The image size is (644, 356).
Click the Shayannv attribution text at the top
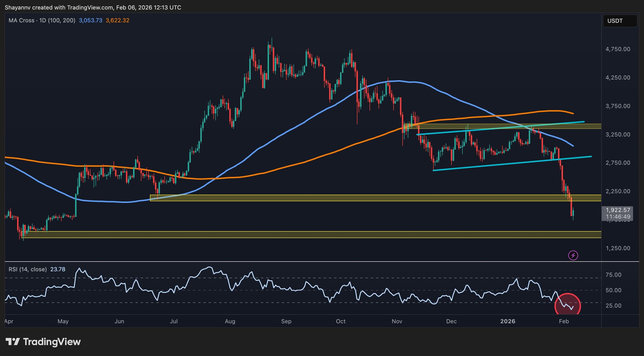tap(93, 7)
